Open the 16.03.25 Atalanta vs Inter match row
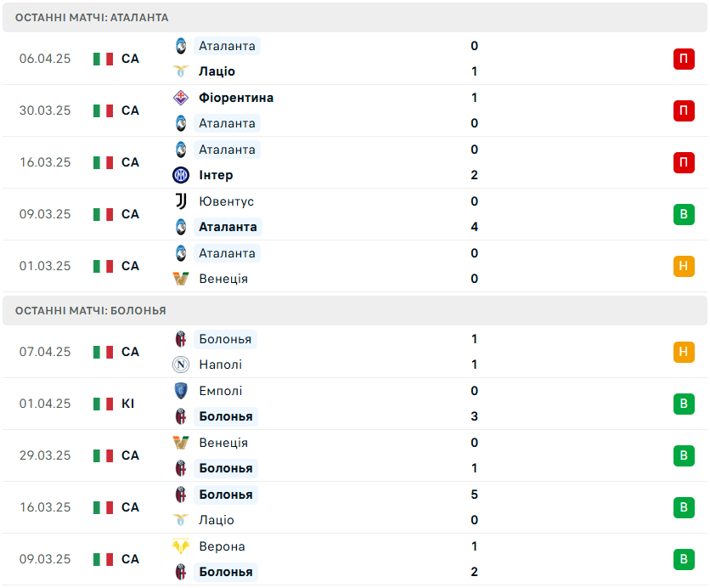 click(x=354, y=162)
